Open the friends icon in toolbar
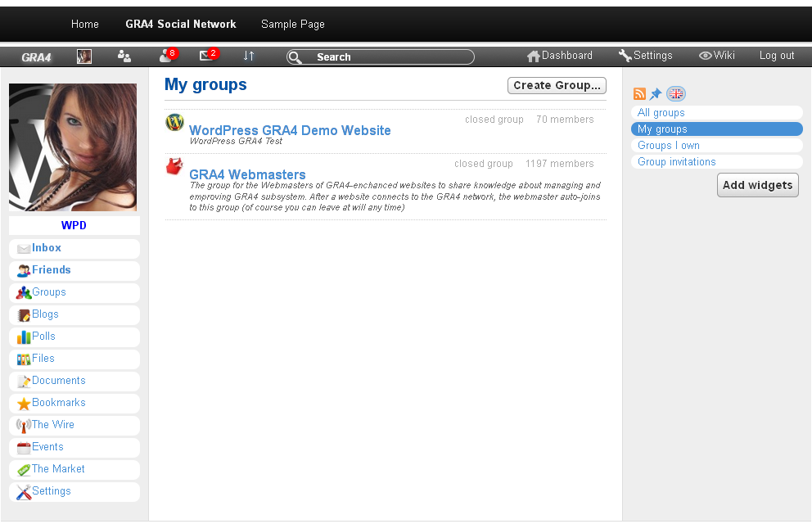 click(x=124, y=56)
